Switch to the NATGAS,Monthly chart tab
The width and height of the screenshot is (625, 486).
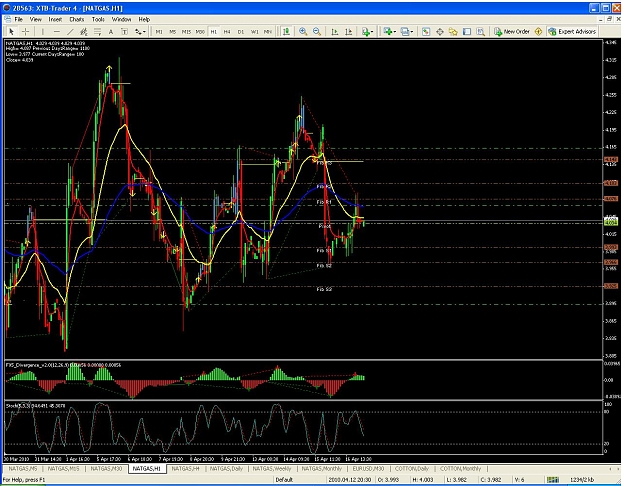coord(322,468)
